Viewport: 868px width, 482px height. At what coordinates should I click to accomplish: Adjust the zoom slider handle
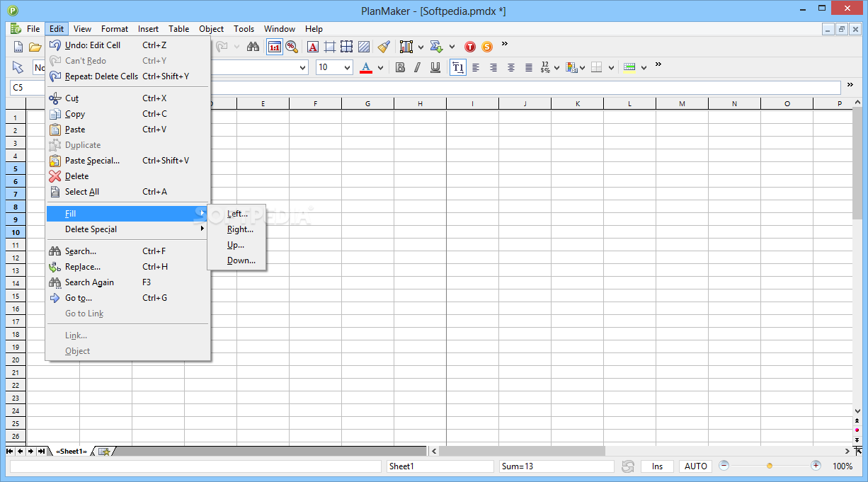coord(770,466)
